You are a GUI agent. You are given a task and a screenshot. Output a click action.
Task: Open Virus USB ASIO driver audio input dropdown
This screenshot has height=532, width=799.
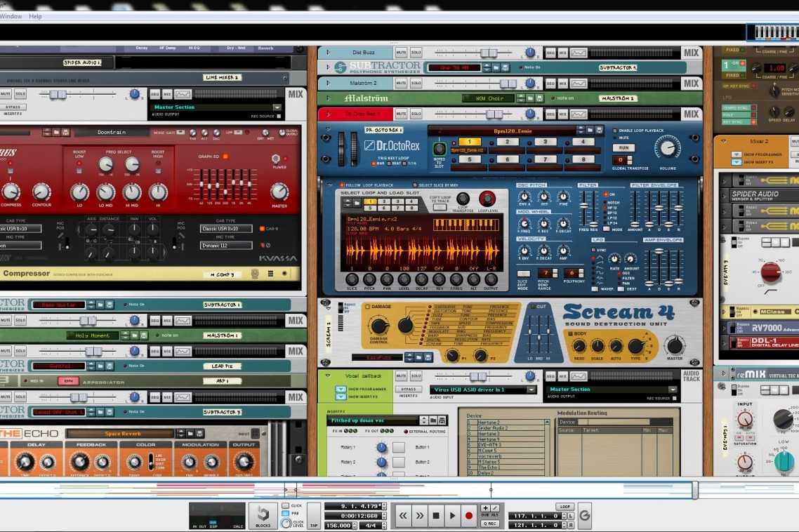pos(532,390)
